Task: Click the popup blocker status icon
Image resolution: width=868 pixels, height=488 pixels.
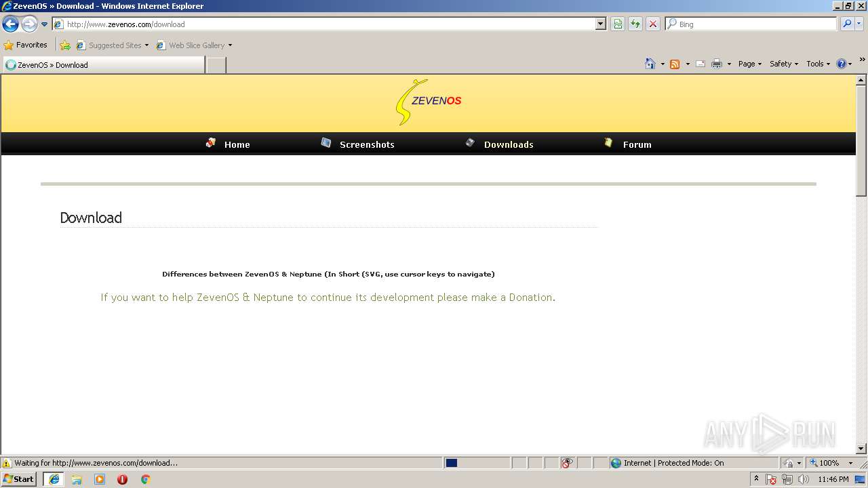Action: [567, 463]
